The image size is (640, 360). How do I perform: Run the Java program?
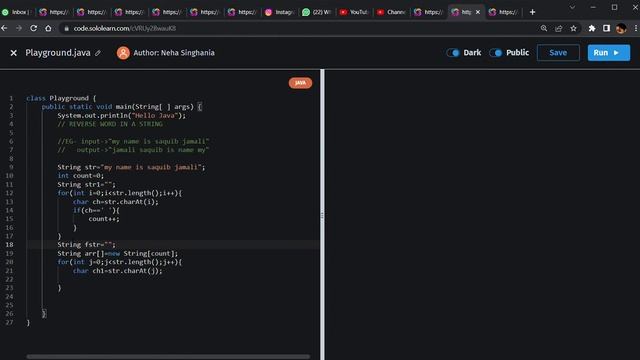click(x=609, y=53)
